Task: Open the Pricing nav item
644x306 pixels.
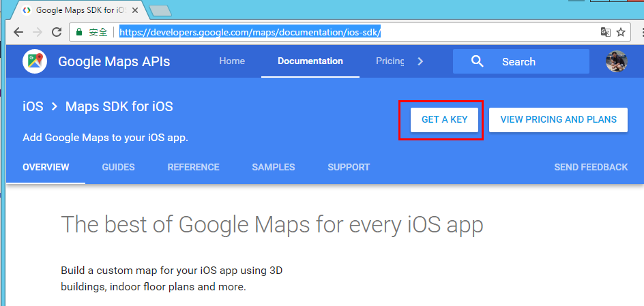Action: click(390, 61)
